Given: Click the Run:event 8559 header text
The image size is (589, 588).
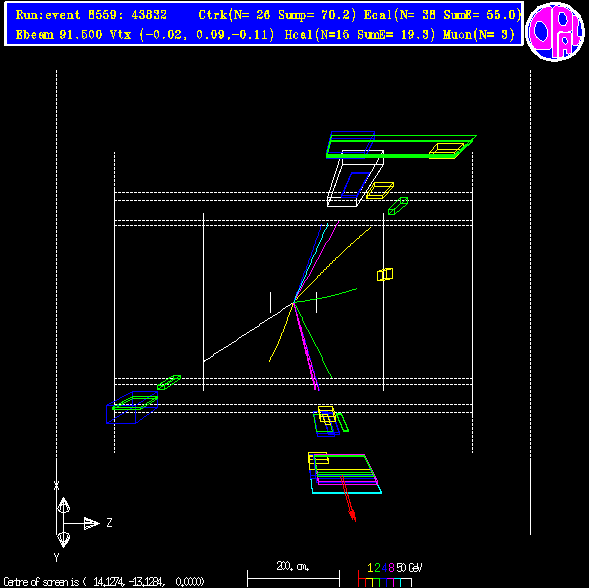Looking at the screenshot, I should tap(91, 15).
